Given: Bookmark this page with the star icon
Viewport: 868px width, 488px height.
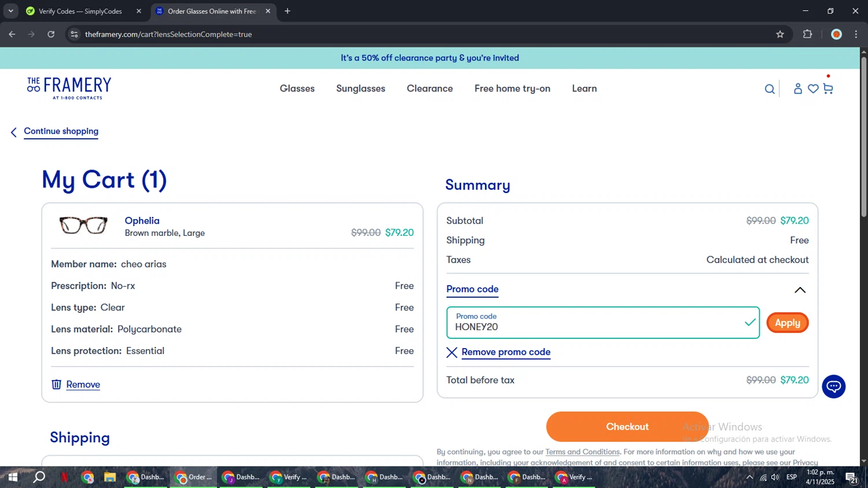Looking at the screenshot, I should point(780,34).
